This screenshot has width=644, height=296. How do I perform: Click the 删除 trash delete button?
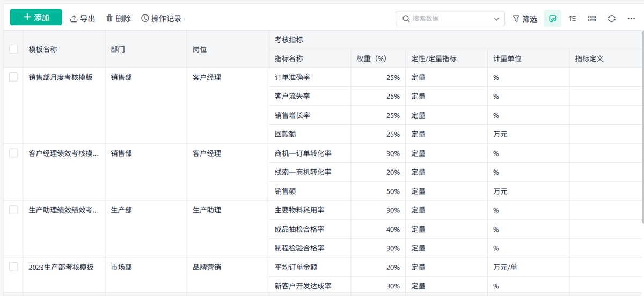tap(118, 19)
